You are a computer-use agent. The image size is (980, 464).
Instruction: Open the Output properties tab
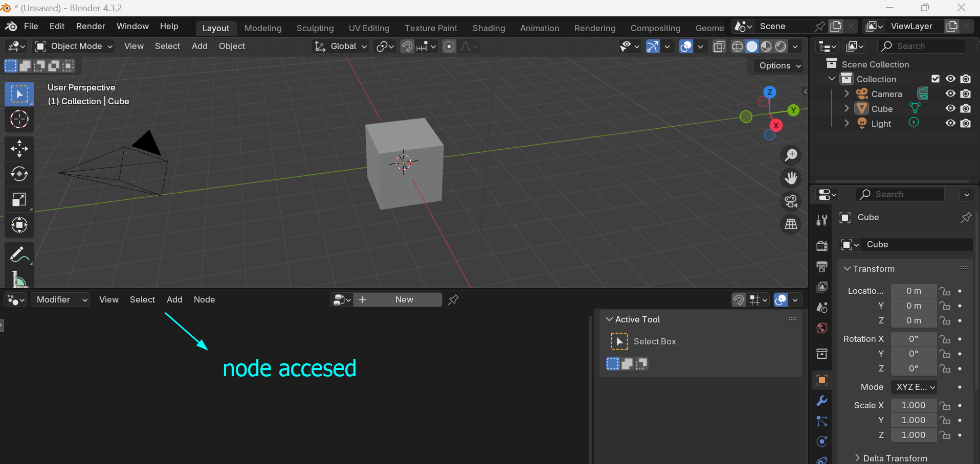tap(822, 266)
